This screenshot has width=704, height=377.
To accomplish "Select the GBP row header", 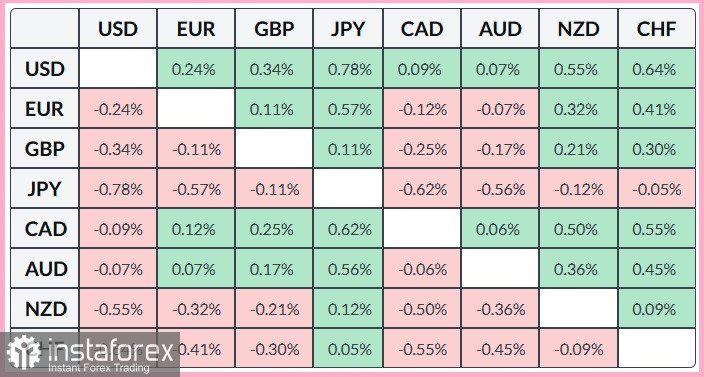I will pos(45,149).
